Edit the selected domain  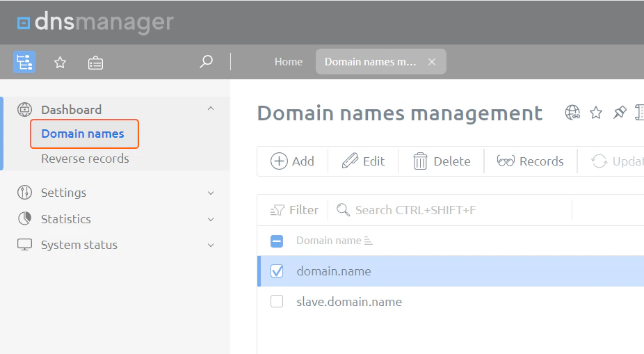(x=363, y=161)
